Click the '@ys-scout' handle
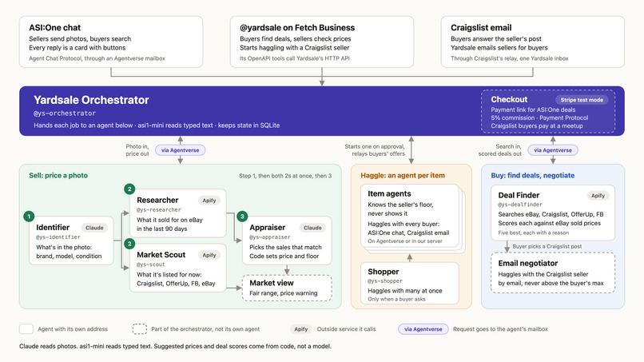 (x=151, y=265)
